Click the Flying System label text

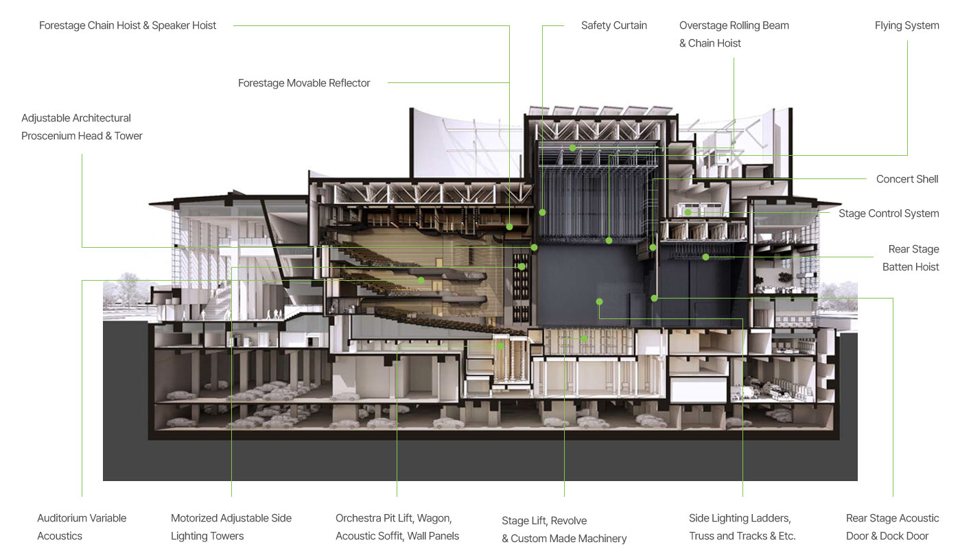[906, 25]
